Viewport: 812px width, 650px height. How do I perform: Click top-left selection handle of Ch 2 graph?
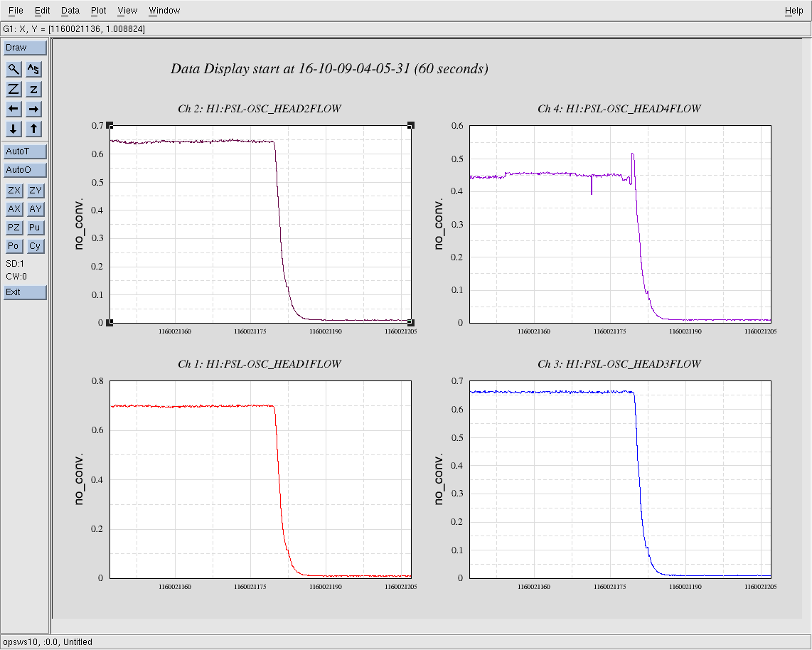109,125
